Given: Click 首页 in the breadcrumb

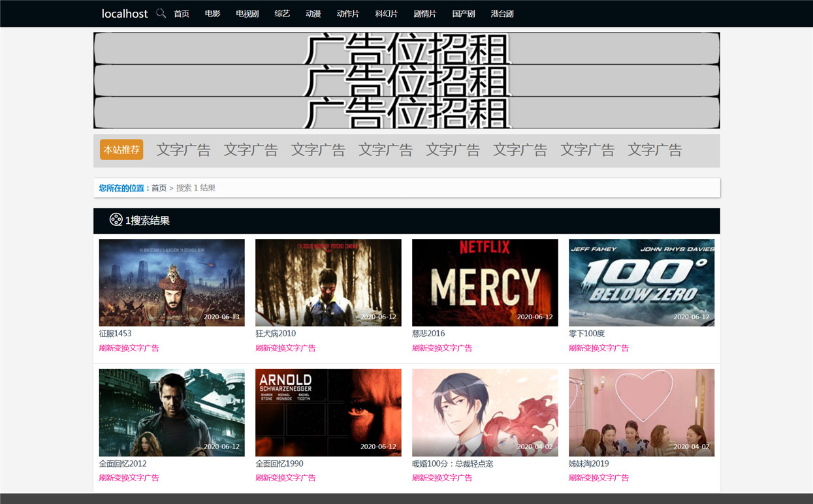Looking at the screenshot, I should click(x=159, y=188).
